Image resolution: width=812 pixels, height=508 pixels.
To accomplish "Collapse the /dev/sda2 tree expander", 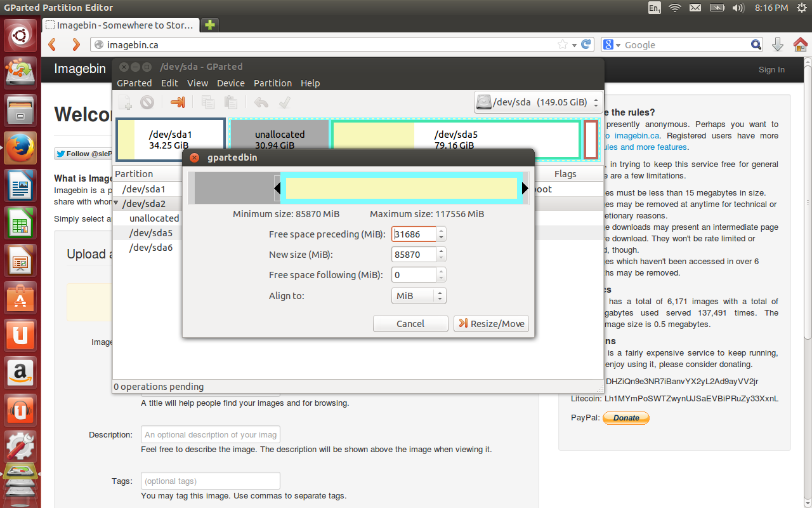I will coord(117,204).
